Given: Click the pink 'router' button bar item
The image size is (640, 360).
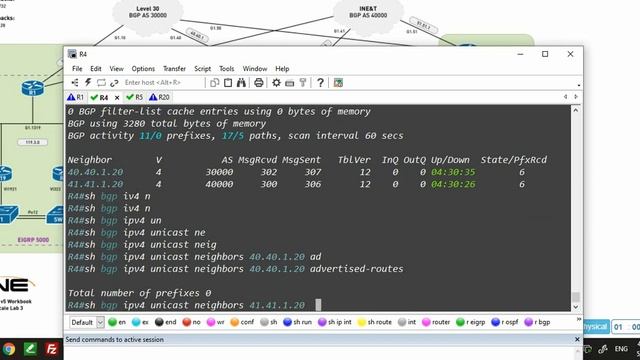Looking at the screenshot, I should tap(436, 322).
